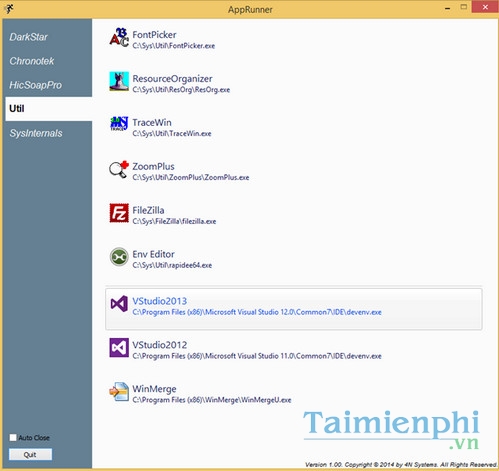This screenshot has height=471, width=499.
Task: Choose the FileZilla entry title
Action: (x=148, y=210)
